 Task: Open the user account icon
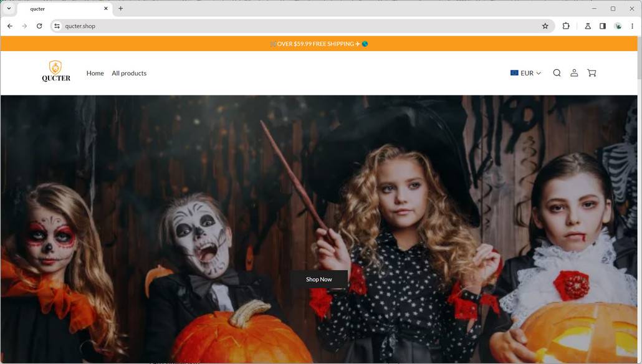tap(575, 73)
